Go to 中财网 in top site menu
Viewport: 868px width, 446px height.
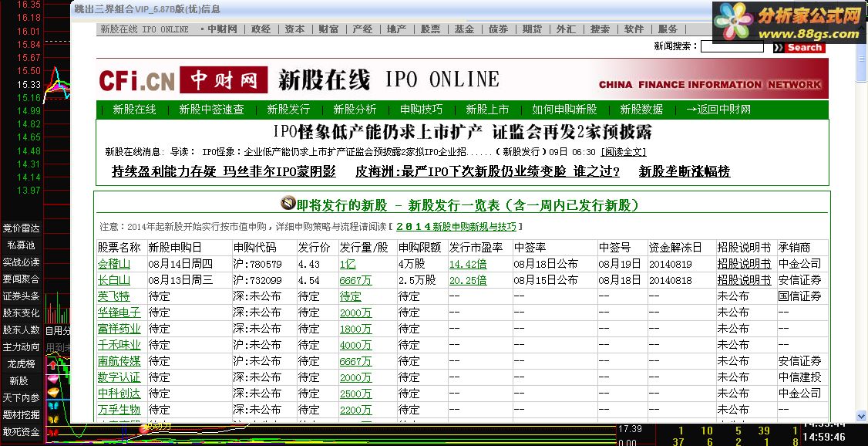click(222, 29)
